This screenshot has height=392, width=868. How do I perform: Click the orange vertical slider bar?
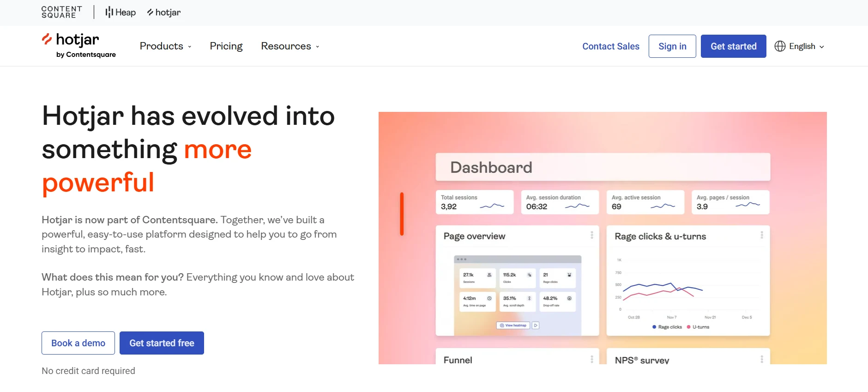402,214
